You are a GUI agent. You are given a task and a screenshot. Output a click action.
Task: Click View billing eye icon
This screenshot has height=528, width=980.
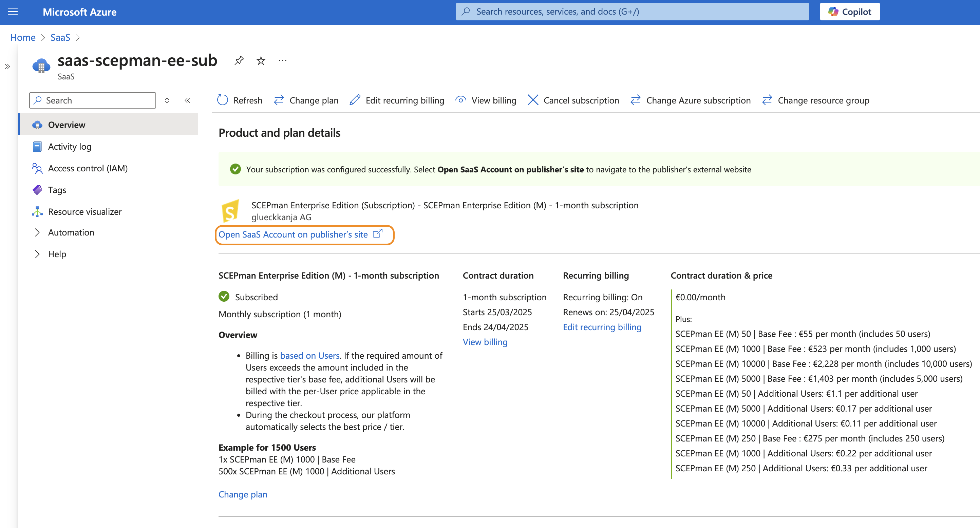[x=461, y=100]
